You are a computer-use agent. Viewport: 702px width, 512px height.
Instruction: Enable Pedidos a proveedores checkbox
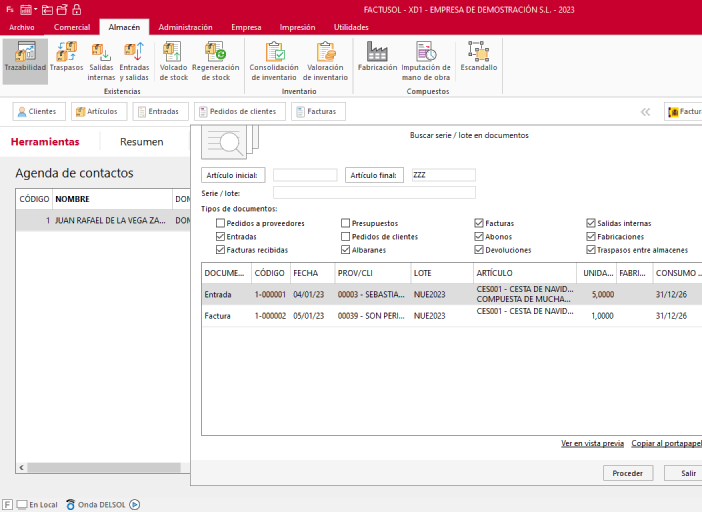[220, 223]
